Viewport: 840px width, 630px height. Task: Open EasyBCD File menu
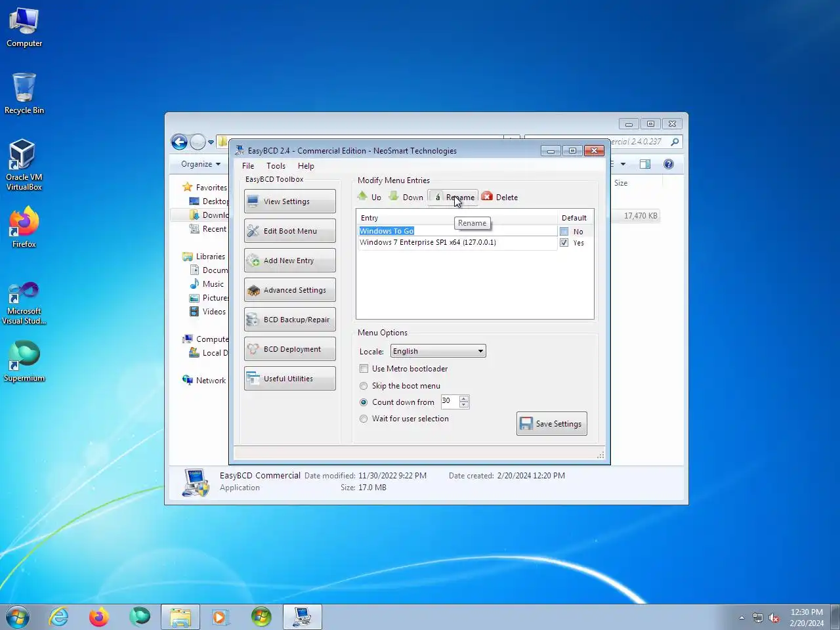248,166
